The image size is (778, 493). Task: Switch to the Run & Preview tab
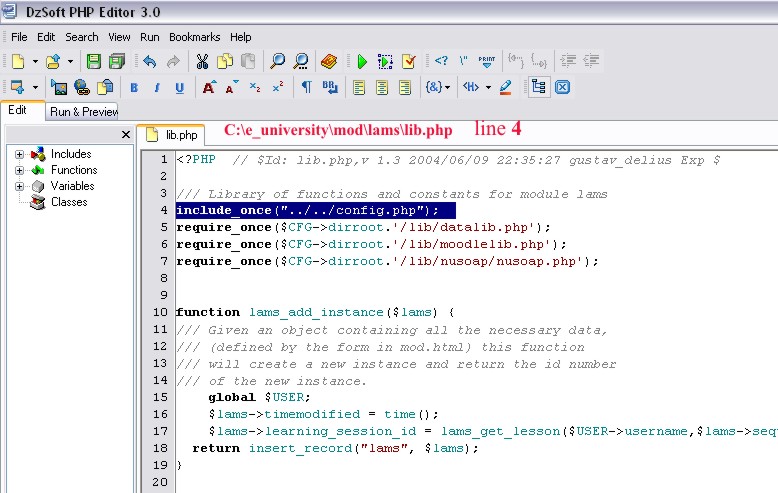pos(84,112)
